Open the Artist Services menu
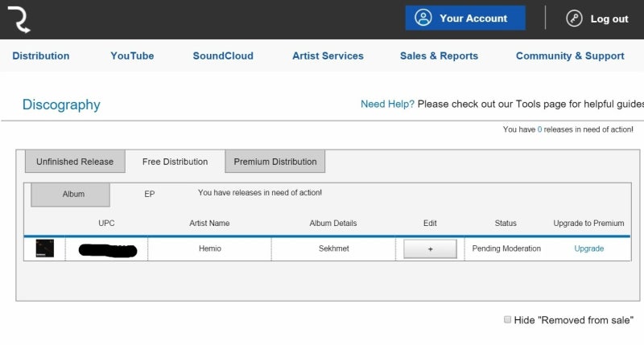The height and width of the screenshot is (345, 644). click(x=328, y=55)
